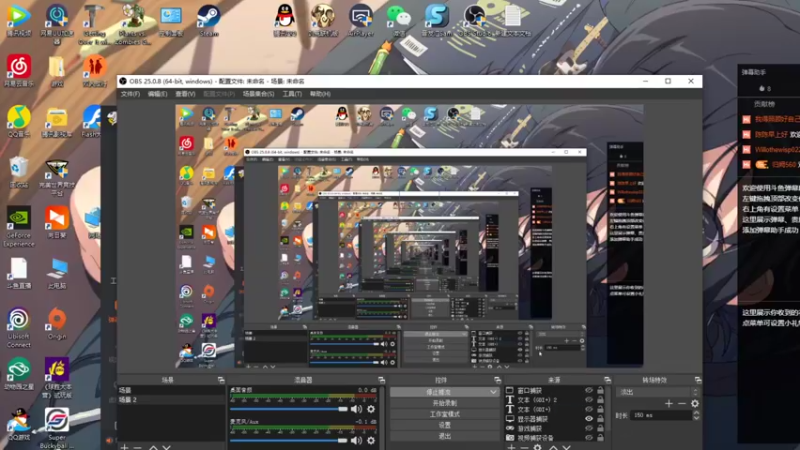
Task: Mute the 麦克风/Aux speaker icon
Action: [x=356, y=440]
